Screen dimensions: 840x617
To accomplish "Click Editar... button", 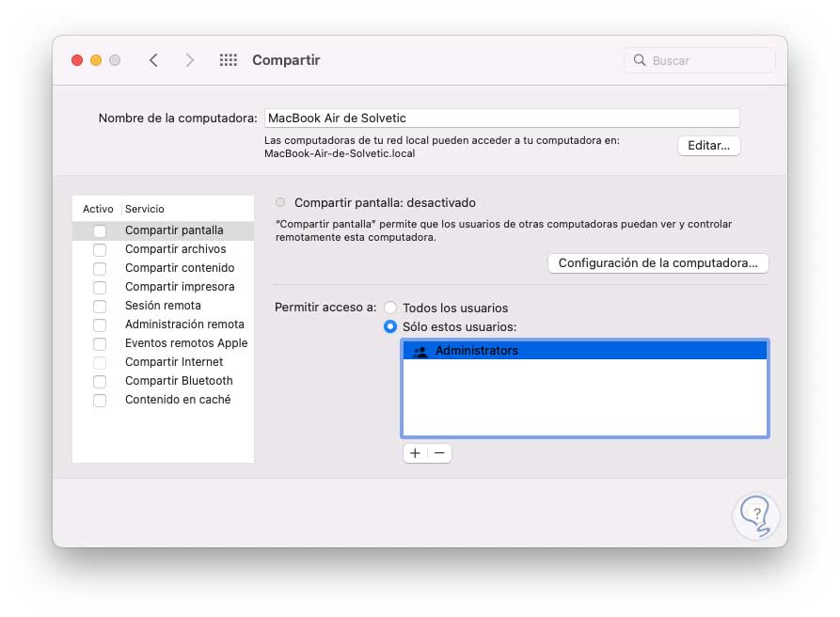I will coord(708,146).
